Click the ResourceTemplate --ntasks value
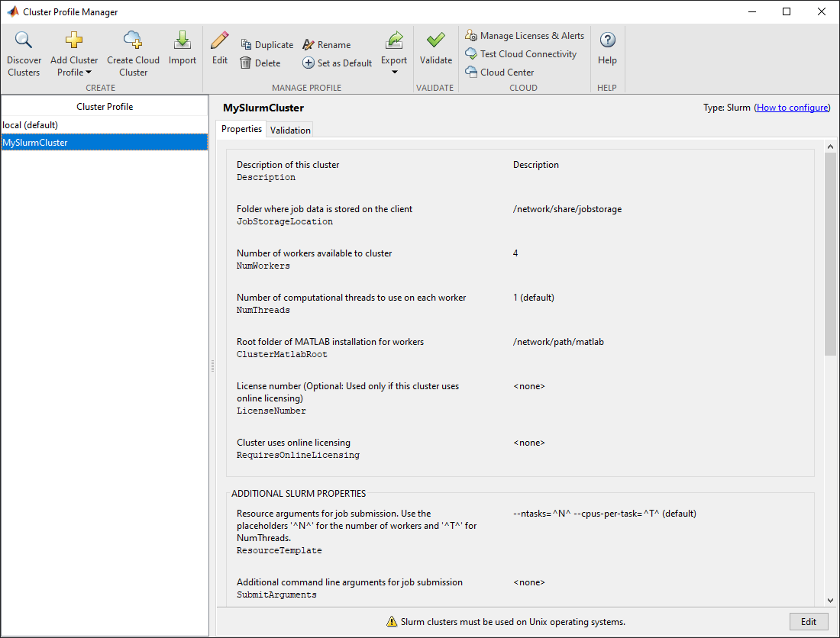Image resolution: width=840 pixels, height=638 pixels. pos(605,514)
